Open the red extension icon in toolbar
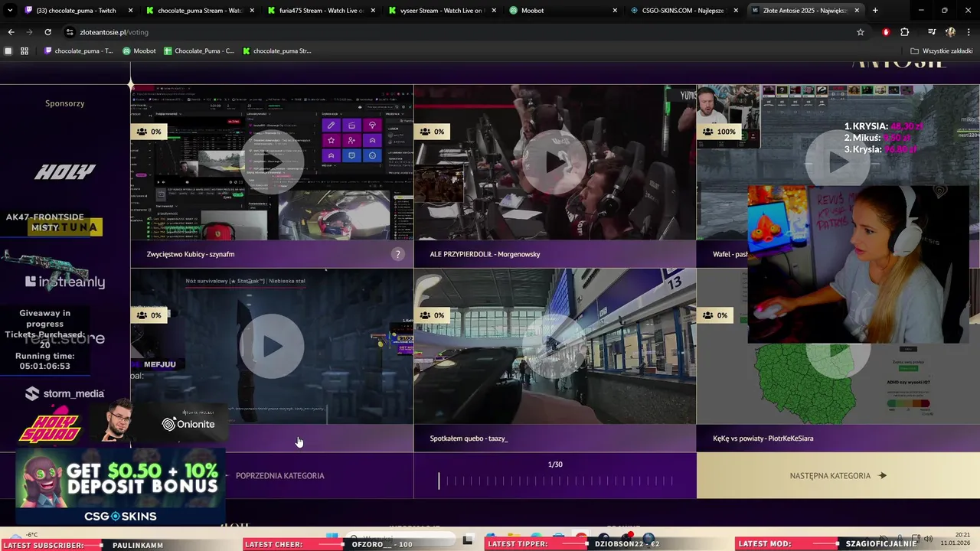The height and width of the screenshot is (551, 980). (886, 32)
